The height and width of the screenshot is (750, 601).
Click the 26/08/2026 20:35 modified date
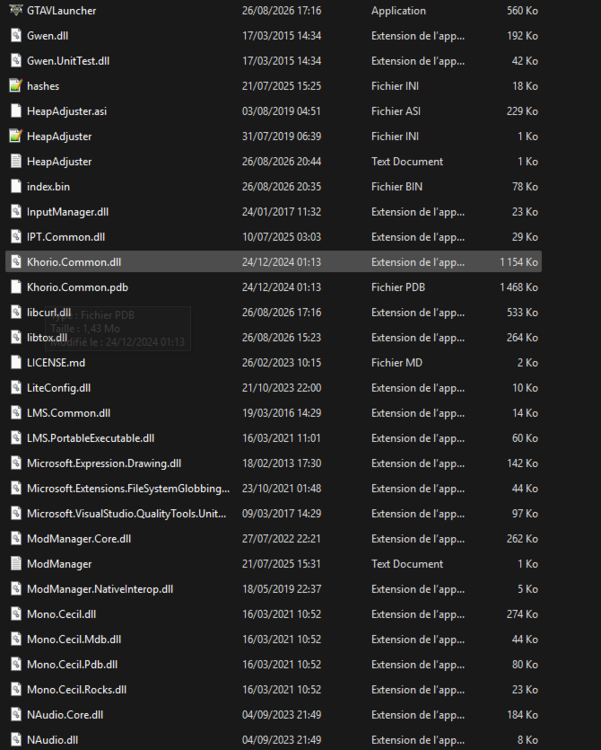281,187
